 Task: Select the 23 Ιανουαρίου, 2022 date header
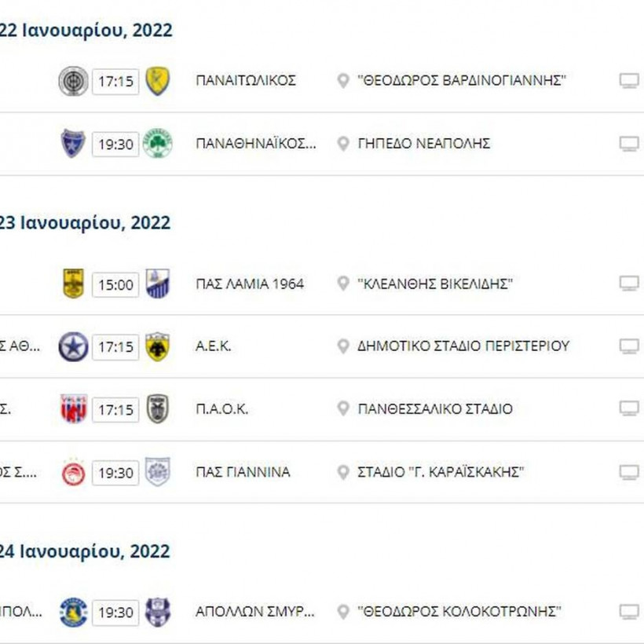pos(84,222)
